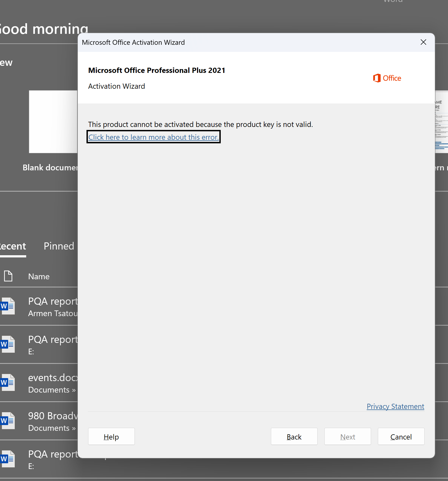
Task: Select the Blank document thumbnail
Action: click(53, 122)
